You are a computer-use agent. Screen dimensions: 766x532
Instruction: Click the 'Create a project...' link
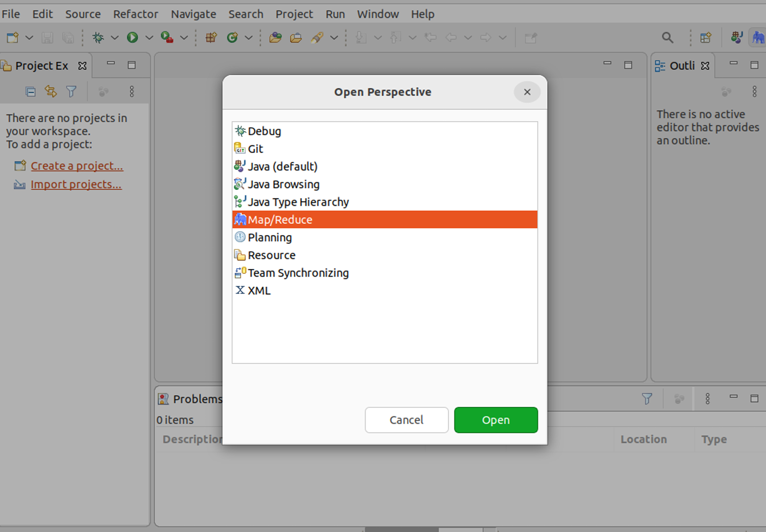tap(77, 166)
